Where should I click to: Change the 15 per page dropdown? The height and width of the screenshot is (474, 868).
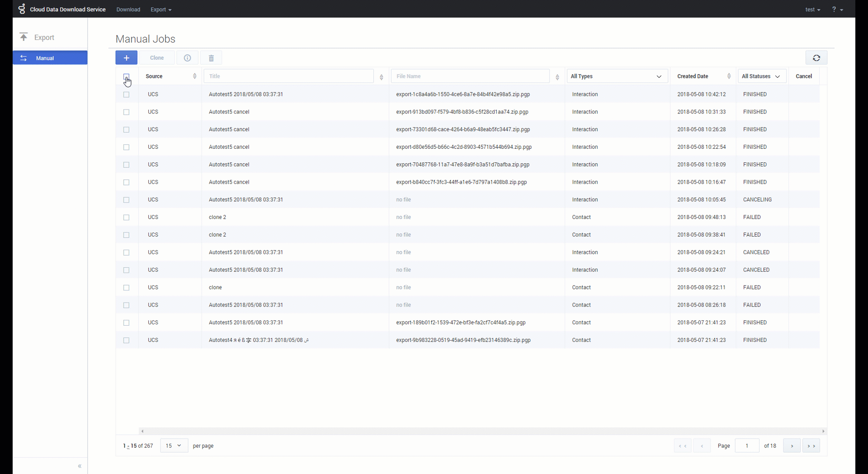pos(174,446)
